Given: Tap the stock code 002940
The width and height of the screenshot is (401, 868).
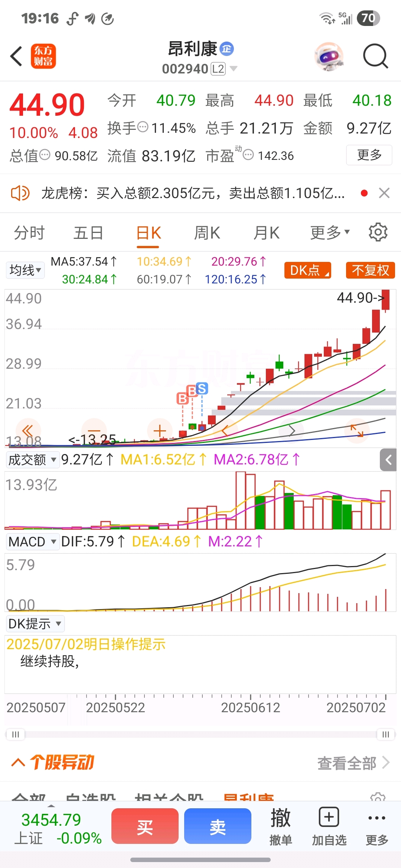Looking at the screenshot, I should point(185,69).
